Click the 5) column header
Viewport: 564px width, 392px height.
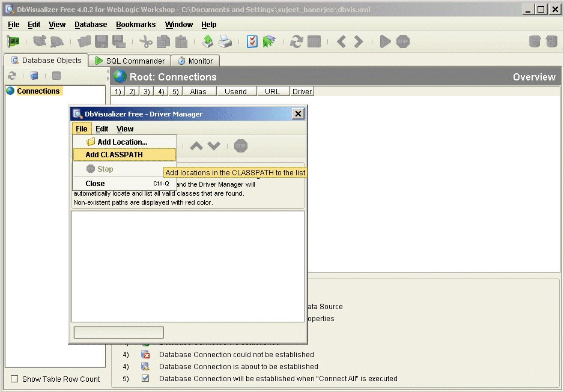point(175,91)
